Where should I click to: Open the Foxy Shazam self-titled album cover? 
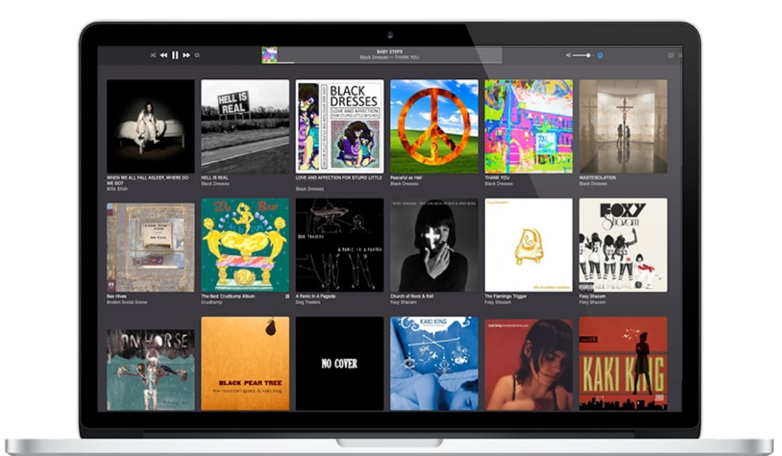[x=623, y=245]
